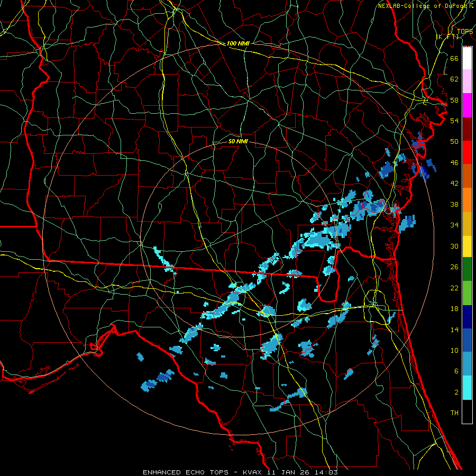
Task: Click the '34' scale number
Action: (454, 225)
